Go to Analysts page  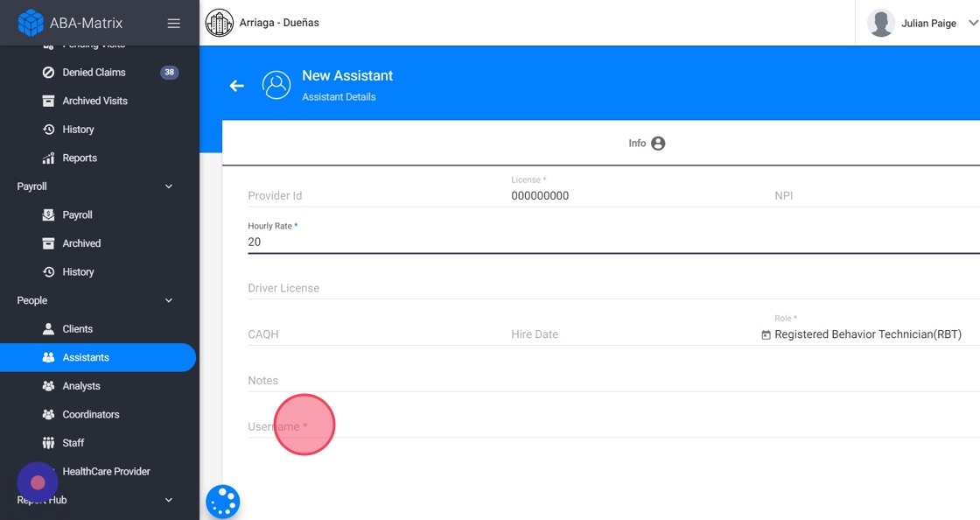point(81,386)
